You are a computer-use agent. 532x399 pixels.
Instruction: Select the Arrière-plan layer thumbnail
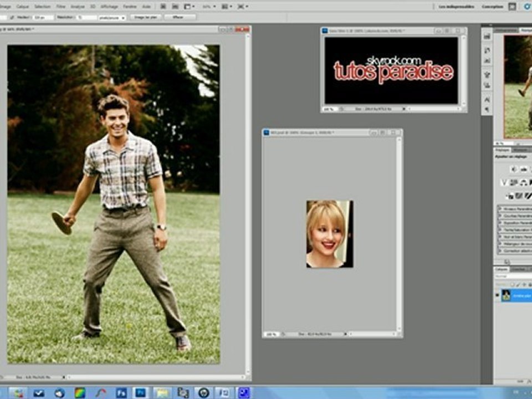click(x=506, y=295)
